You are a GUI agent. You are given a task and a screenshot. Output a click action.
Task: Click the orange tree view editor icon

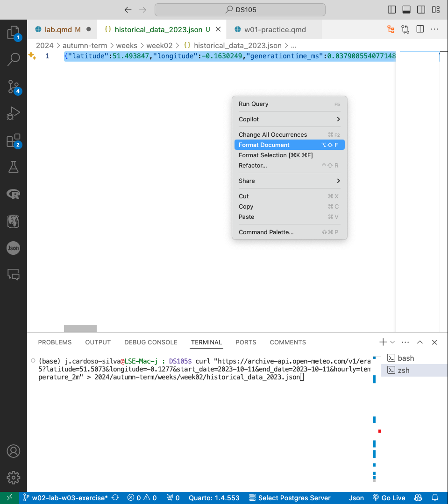point(391,29)
